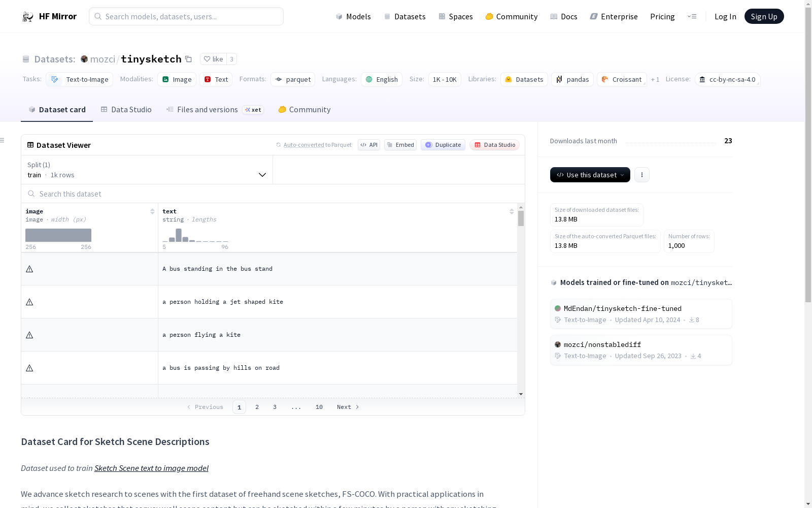Switch to the Files and versions tab
The width and height of the screenshot is (812, 508).
point(215,110)
